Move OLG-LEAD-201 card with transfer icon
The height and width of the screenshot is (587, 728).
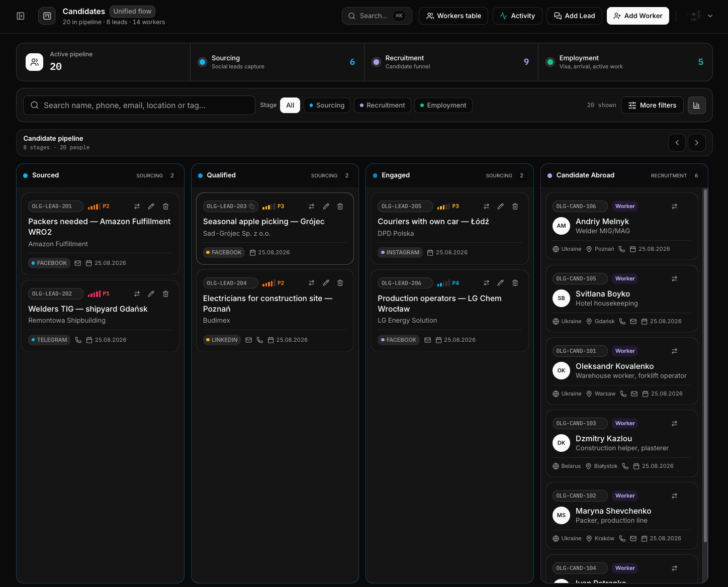pos(137,207)
